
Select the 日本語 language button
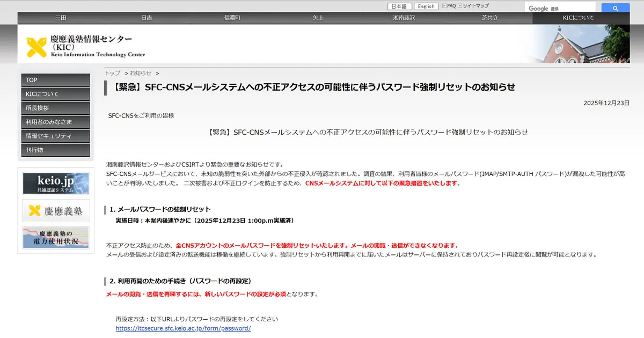(x=400, y=6)
